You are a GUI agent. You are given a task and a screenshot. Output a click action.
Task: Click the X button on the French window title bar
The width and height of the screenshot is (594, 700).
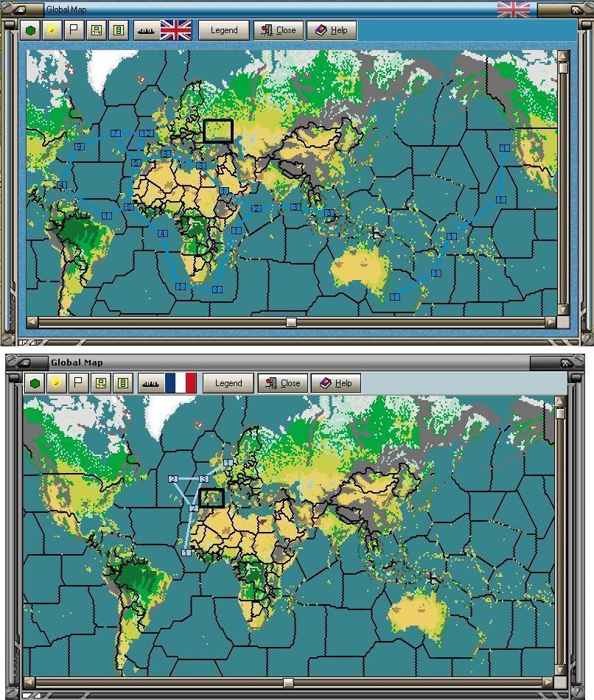click(565, 363)
